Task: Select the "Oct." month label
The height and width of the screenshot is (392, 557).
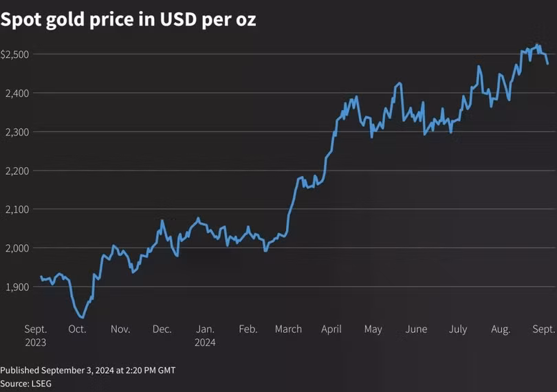Action: [x=77, y=329]
